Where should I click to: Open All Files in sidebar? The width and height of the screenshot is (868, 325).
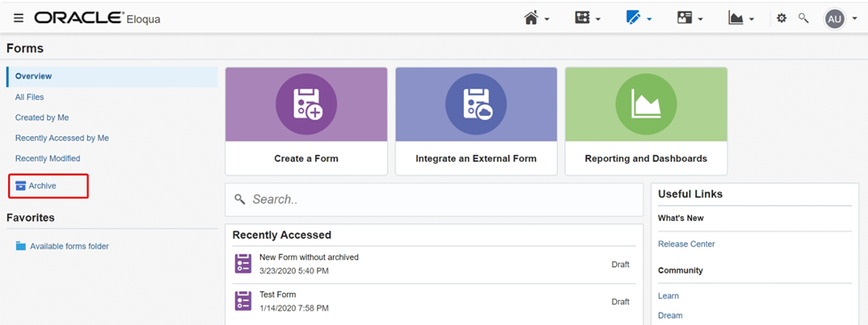click(29, 97)
